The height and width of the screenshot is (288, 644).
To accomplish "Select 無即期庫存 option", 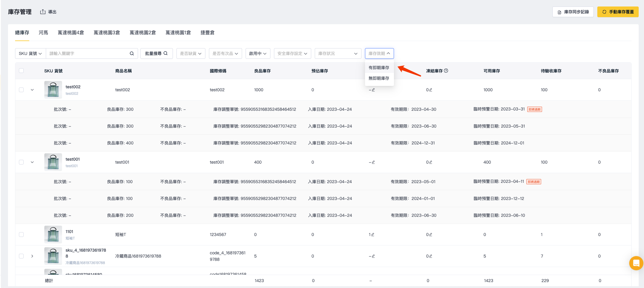I will click(x=379, y=78).
